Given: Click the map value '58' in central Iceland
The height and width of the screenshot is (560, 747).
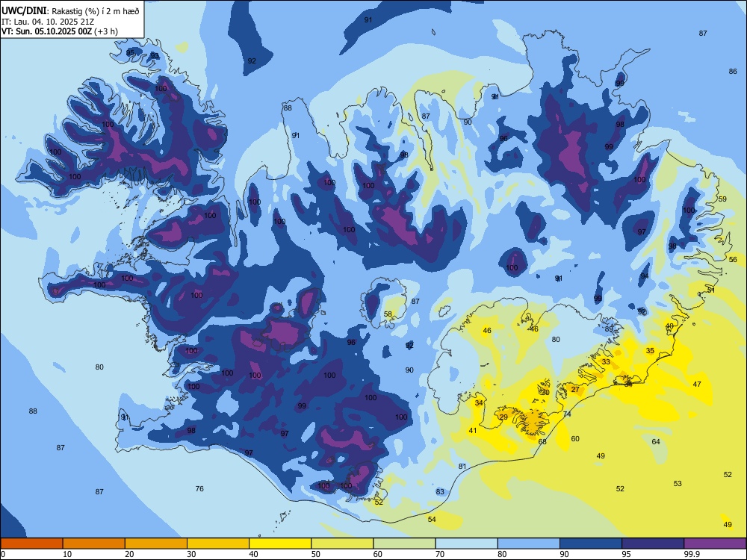Looking at the screenshot, I should pyautogui.click(x=388, y=314).
